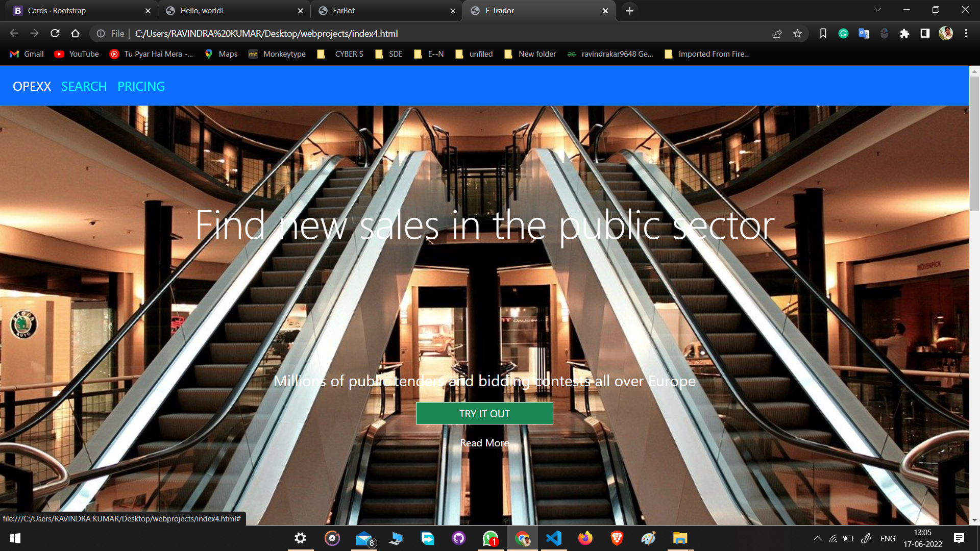The width and height of the screenshot is (980, 551).
Task: Open the SEARCH navbar item
Action: pos(84,86)
